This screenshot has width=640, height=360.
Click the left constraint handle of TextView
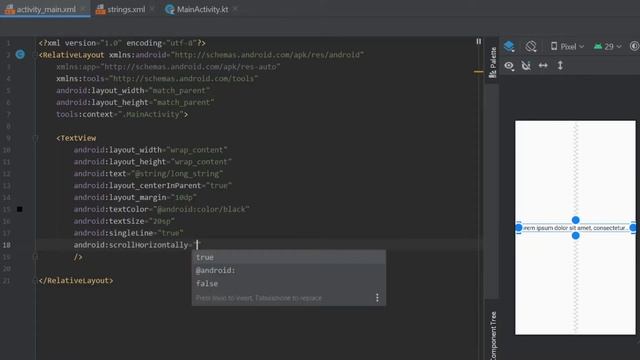coord(518,228)
